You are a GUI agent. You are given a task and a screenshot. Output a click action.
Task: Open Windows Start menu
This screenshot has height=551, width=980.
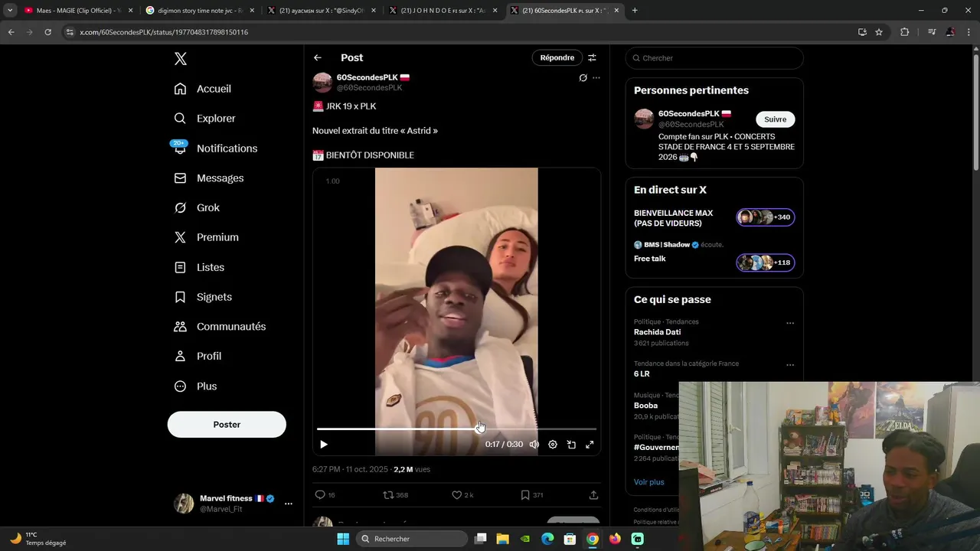(343, 539)
